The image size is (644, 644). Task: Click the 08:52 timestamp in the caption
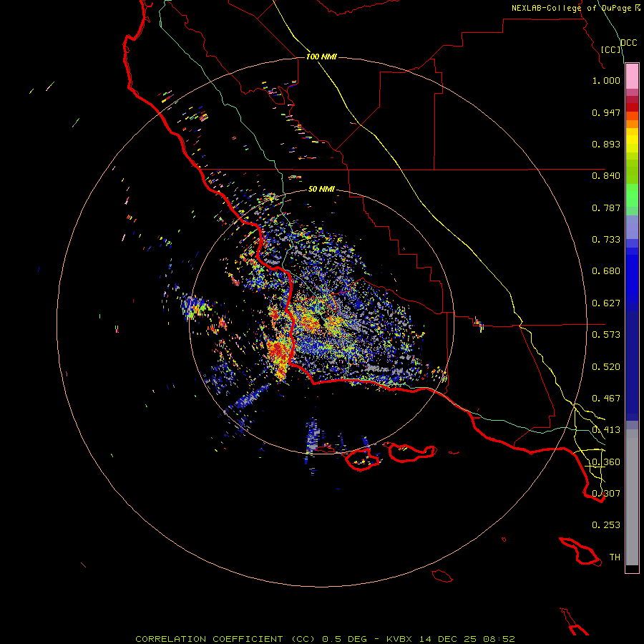click(499, 639)
